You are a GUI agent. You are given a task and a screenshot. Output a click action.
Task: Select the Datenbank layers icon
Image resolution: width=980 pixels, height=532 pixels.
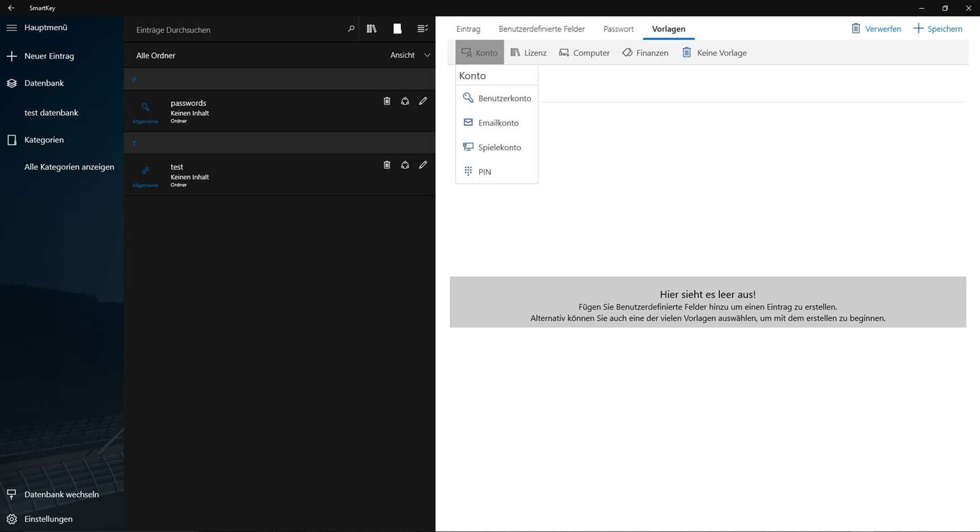12,83
